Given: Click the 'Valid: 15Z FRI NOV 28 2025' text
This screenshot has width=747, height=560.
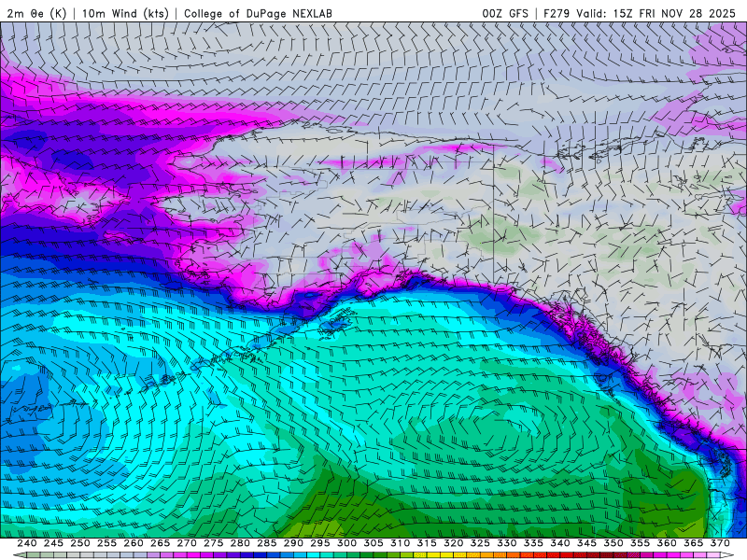Looking at the screenshot, I should 656,13.
